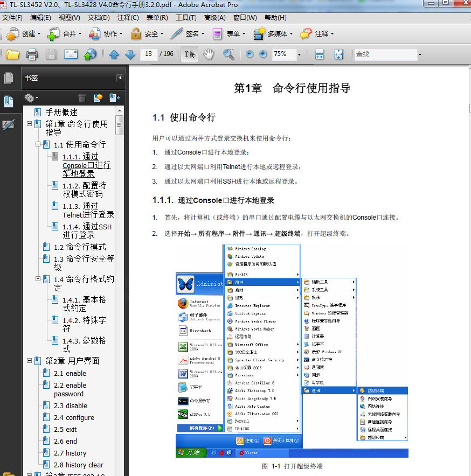This screenshot has height=476, width=471.
Task: Open the 合并 (Combine) dropdown
Action: (65, 34)
